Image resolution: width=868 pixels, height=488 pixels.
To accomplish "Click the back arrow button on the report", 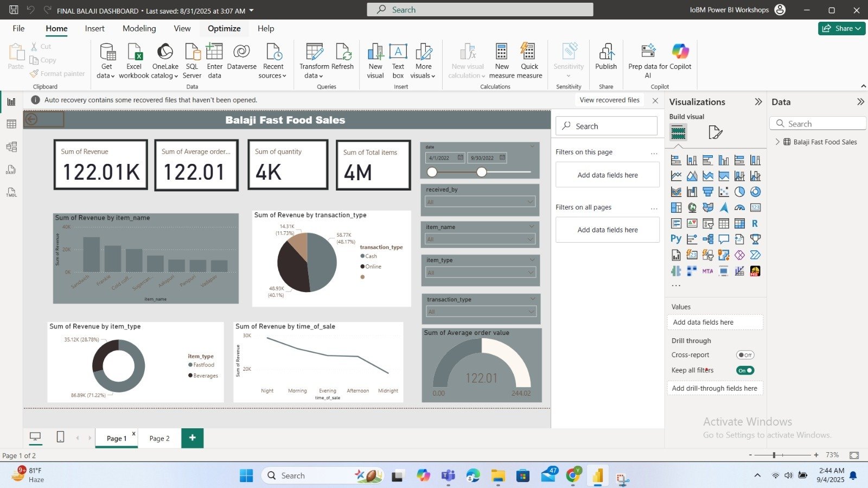I will coord(31,119).
